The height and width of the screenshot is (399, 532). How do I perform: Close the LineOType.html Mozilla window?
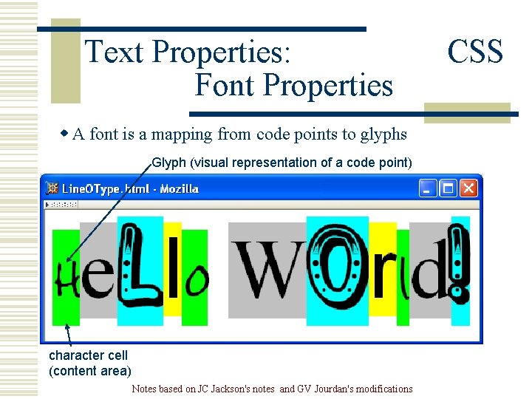tap(468, 188)
